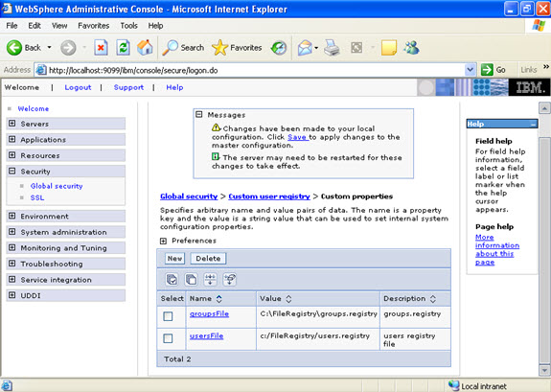Sort by the Name column arrows
This screenshot has height=392, width=551.
pyautogui.click(x=218, y=299)
